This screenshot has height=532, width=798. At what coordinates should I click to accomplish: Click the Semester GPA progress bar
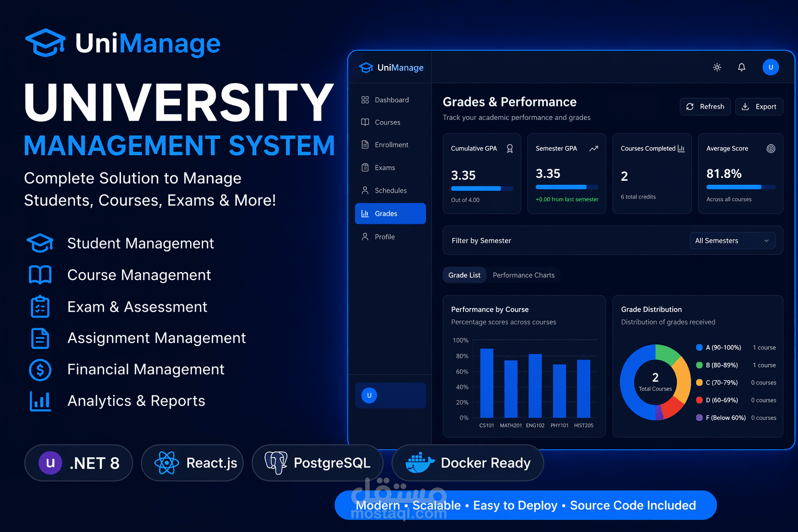coord(567,187)
